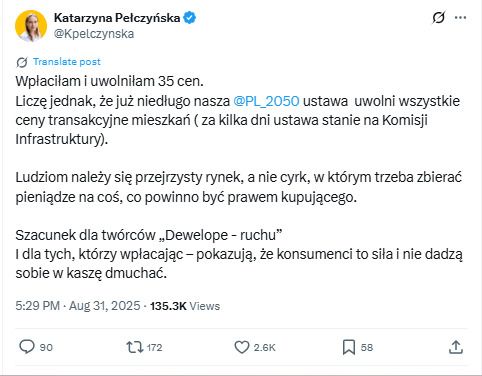The height and width of the screenshot is (376, 482).
Task: Like the post with the heart icon
Action: 242,347
